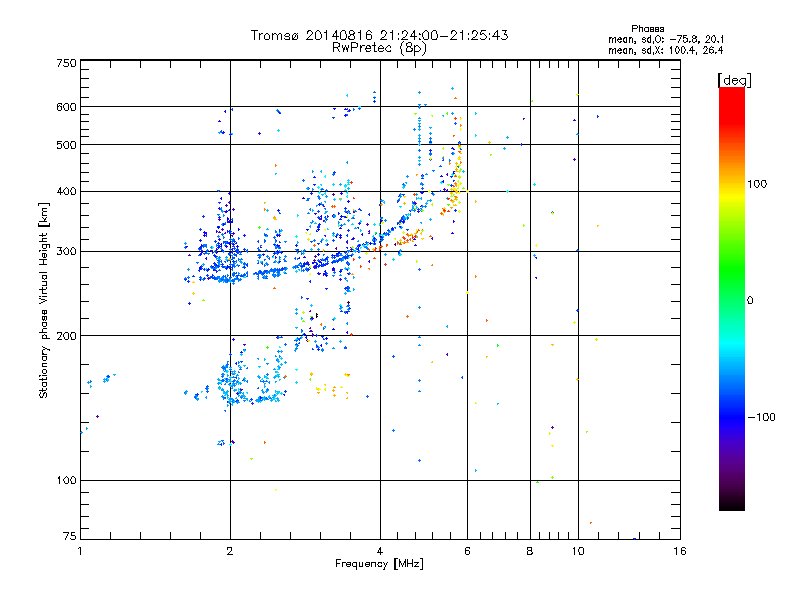
Task: Click the y-axis tick value '200'
Action: [66, 336]
